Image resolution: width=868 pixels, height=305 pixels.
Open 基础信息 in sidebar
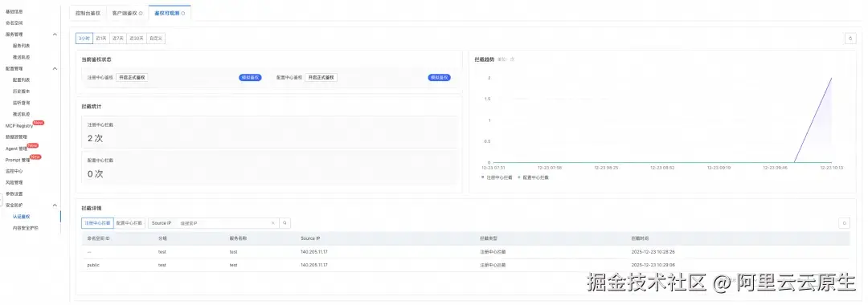point(14,11)
